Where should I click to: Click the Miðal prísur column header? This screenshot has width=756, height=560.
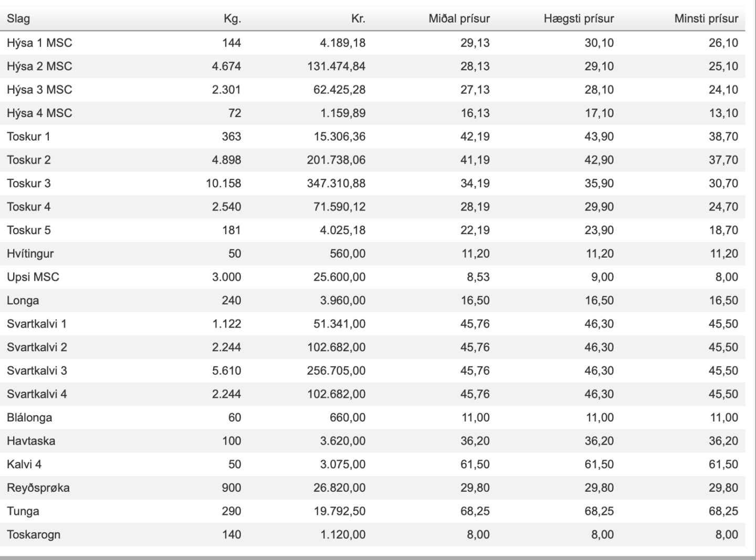(x=459, y=19)
